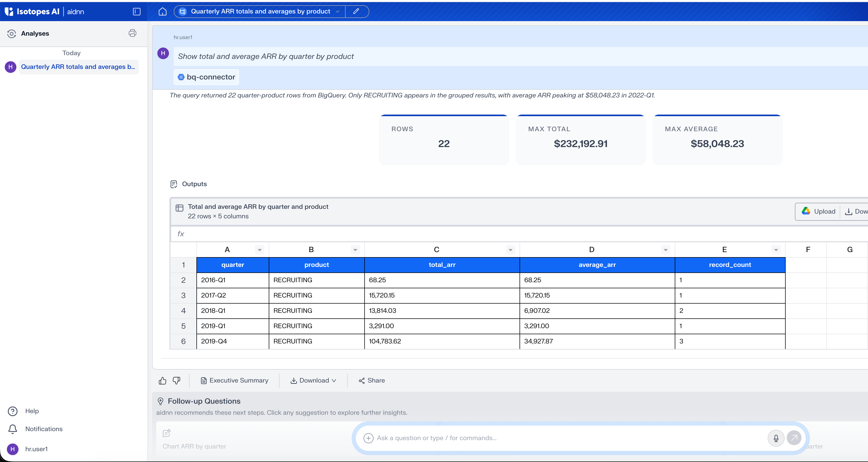Select column G header
Viewport: 868px width, 462px height.
[x=847, y=250]
